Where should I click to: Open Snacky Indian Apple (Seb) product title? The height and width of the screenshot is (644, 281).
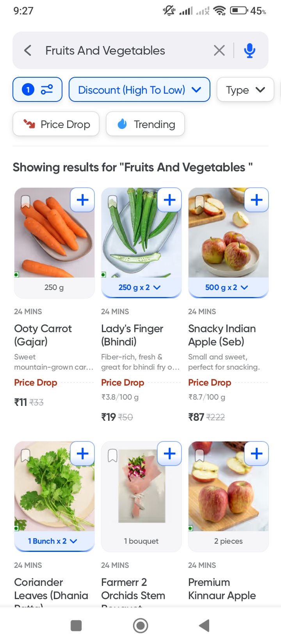pyautogui.click(x=222, y=335)
